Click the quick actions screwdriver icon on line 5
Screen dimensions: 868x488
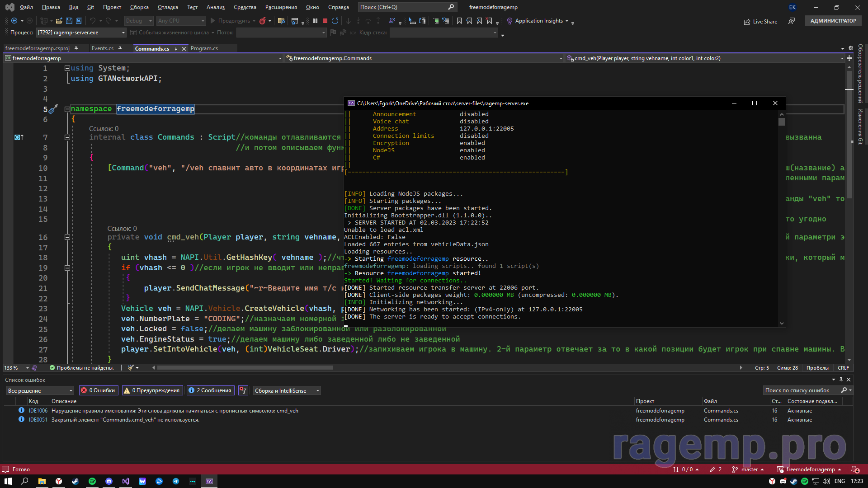click(53, 109)
